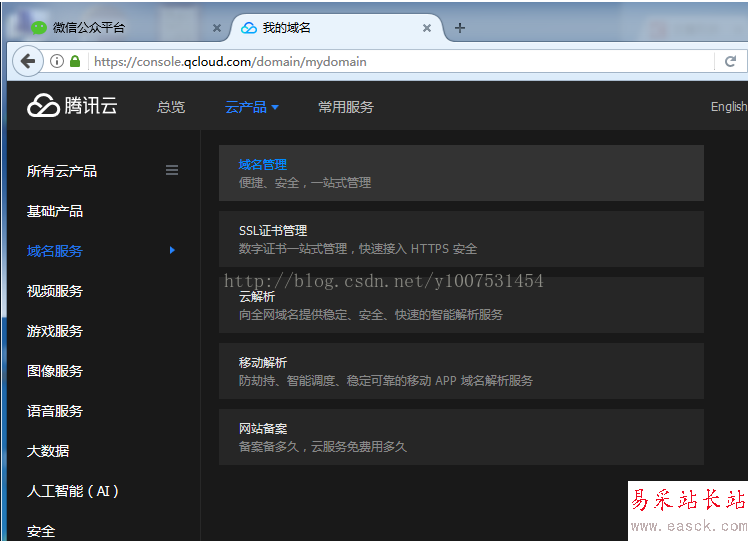Select 语音服务 in the sidebar

pos(55,411)
